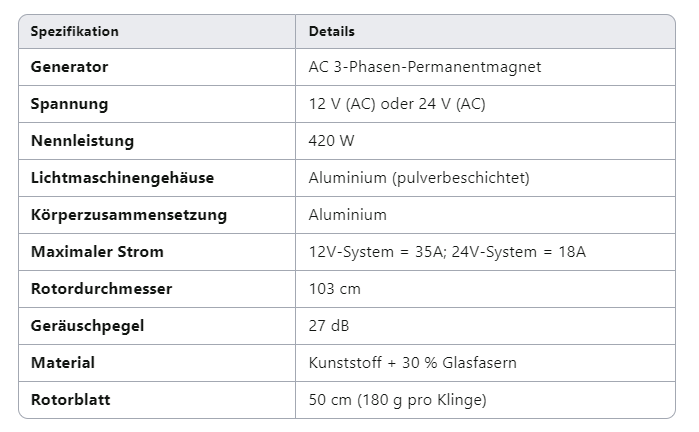Select the 12V-System = 35A value cell
Image resolution: width=699 pixels, height=432 pixels.
[x=447, y=252]
